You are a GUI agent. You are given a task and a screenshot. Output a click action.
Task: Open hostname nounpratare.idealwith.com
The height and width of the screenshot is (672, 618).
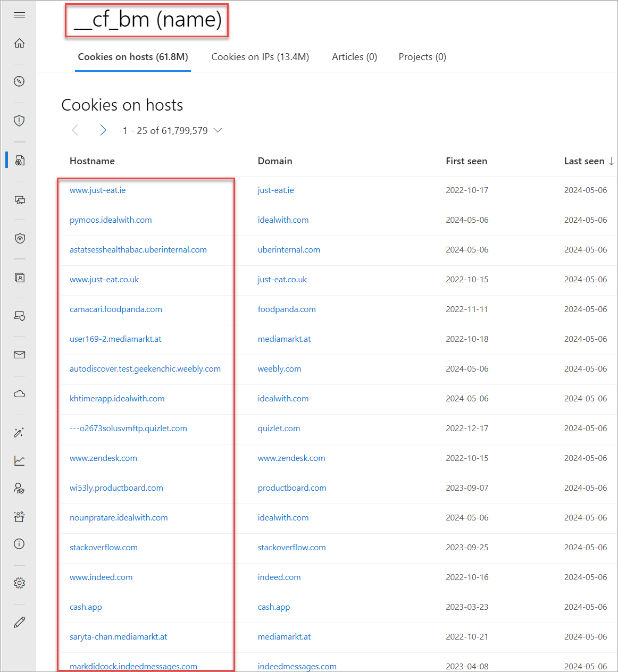point(119,518)
